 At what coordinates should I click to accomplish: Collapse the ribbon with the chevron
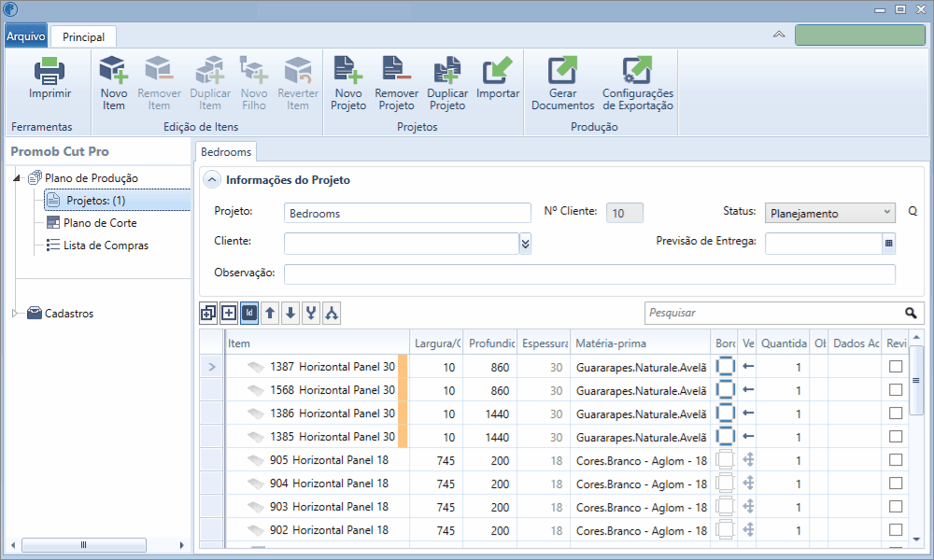point(779,35)
